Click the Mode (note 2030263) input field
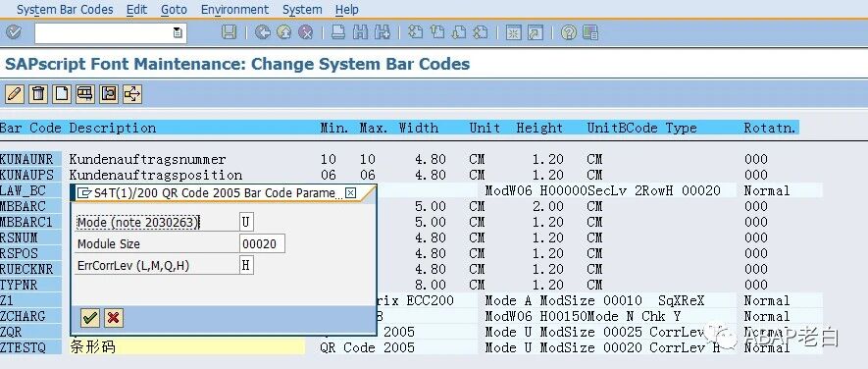Image resolution: width=868 pixels, height=369 pixels. [246, 222]
